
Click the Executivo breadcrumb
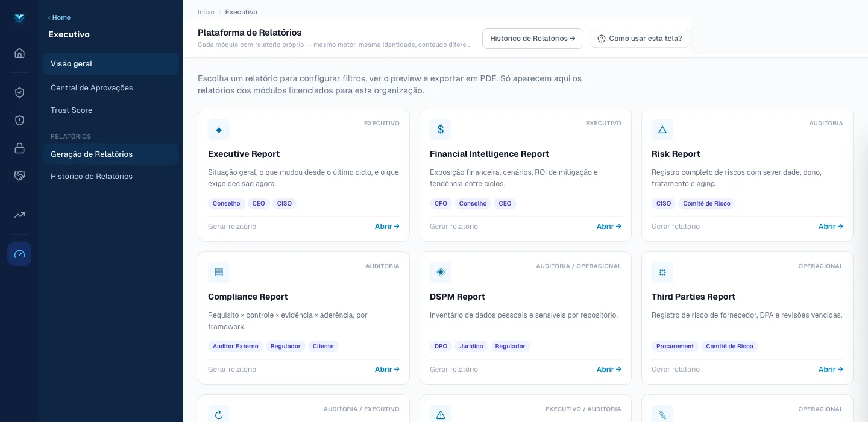click(x=241, y=12)
